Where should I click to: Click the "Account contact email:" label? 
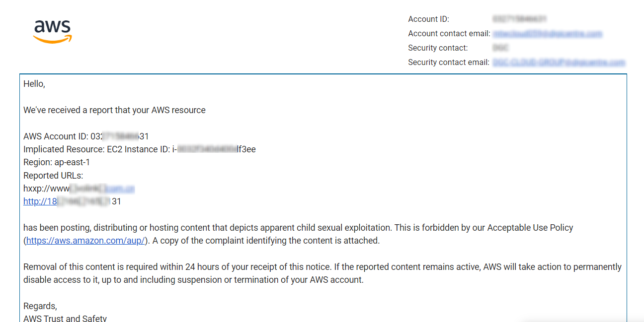click(x=449, y=34)
